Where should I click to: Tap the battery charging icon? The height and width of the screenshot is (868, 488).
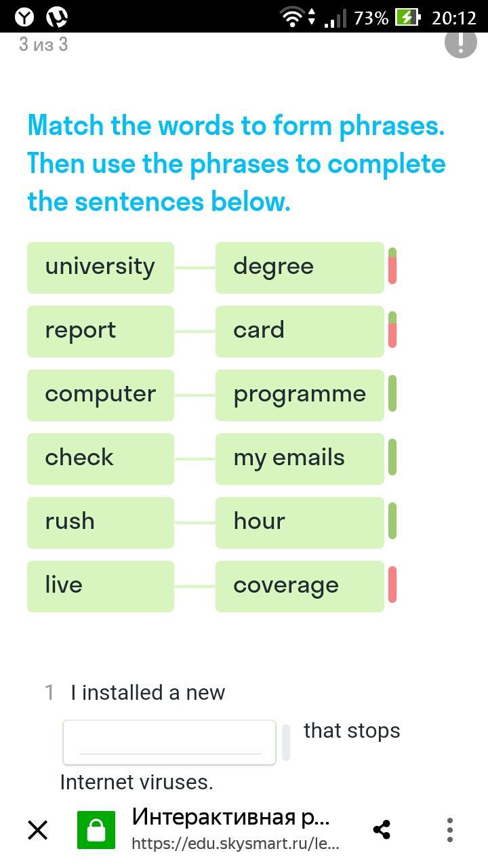click(x=408, y=17)
